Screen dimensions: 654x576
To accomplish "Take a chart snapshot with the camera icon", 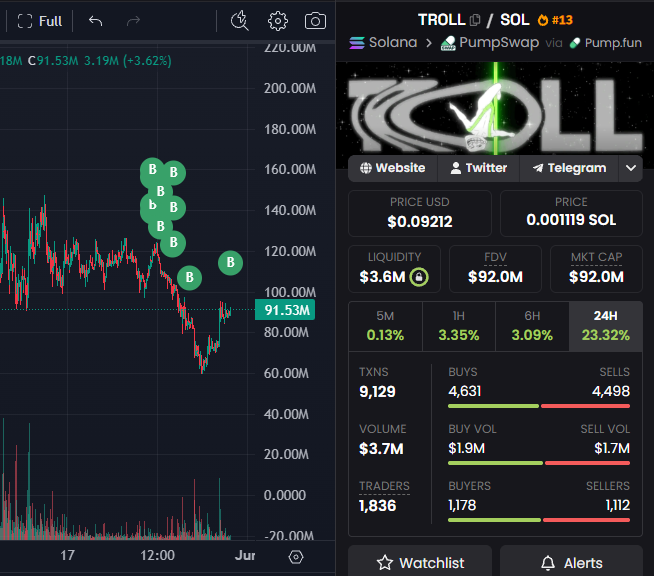I will (315, 21).
